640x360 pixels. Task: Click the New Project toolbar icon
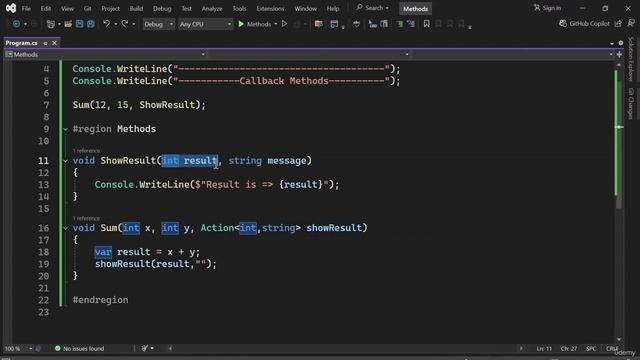point(51,24)
